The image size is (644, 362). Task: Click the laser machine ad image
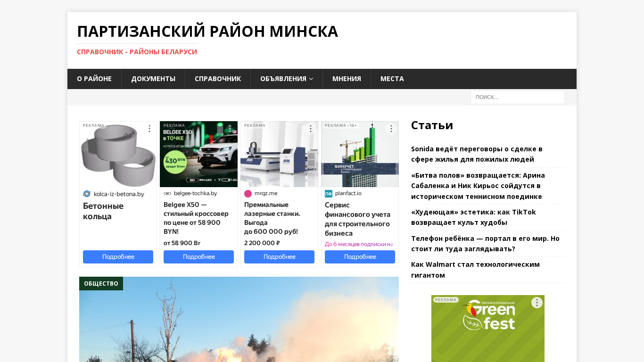click(x=279, y=154)
